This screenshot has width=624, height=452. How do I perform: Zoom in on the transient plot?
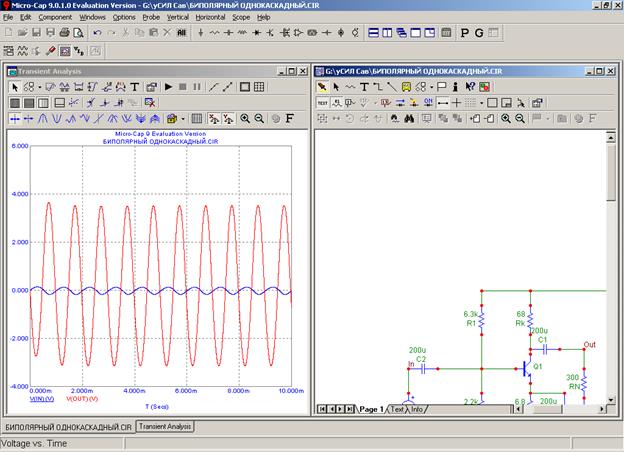click(245, 119)
